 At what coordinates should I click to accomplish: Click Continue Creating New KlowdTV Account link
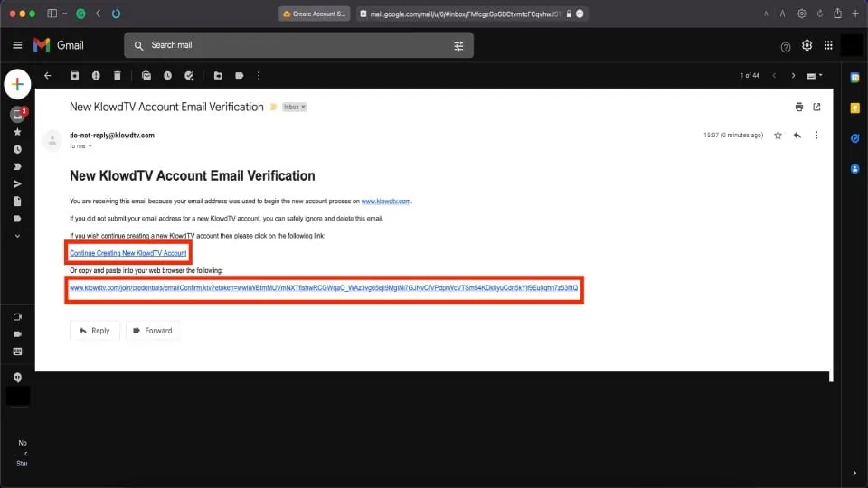[127, 253]
